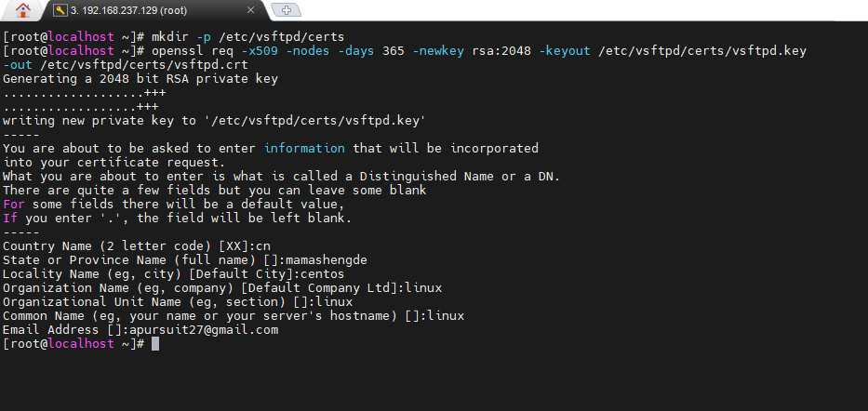Click the email address apursuit27@gmail.com

pos(203,330)
